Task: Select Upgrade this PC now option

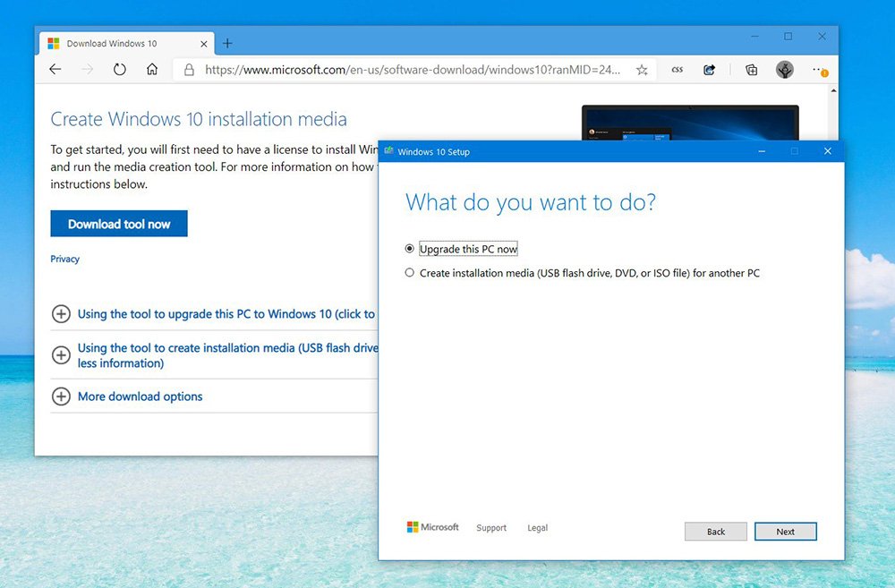Action: click(461, 249)
